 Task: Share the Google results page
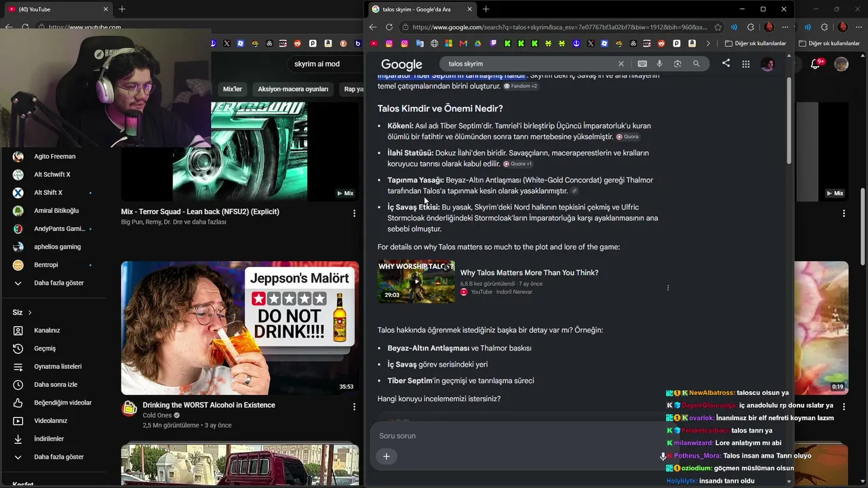726,63
